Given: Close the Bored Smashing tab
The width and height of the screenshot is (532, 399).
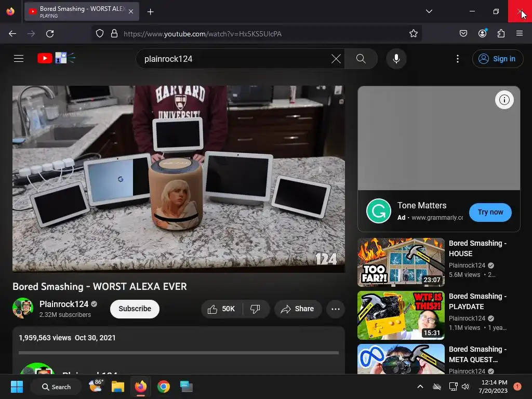Looking at the screenshot, I should click(131, 11).
